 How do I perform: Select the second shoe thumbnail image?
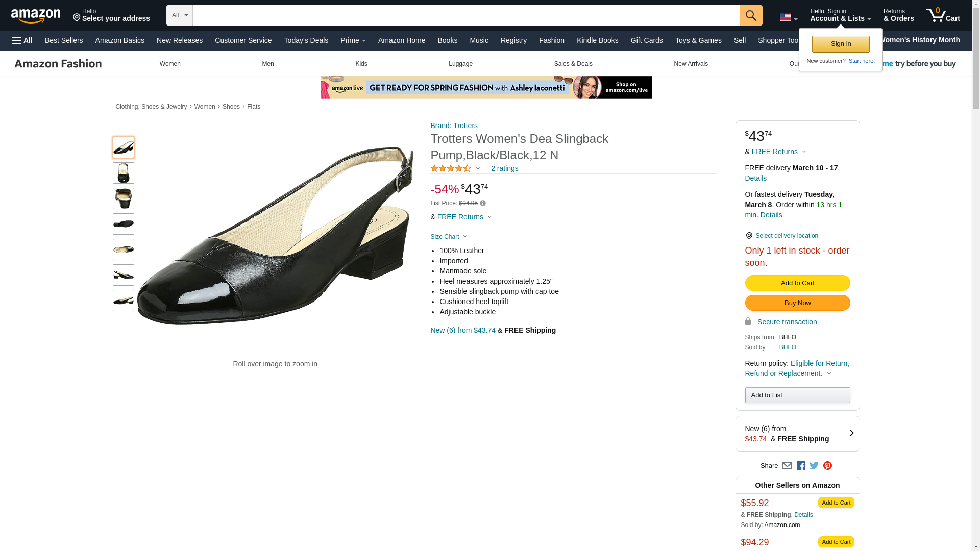pos(124,173)
